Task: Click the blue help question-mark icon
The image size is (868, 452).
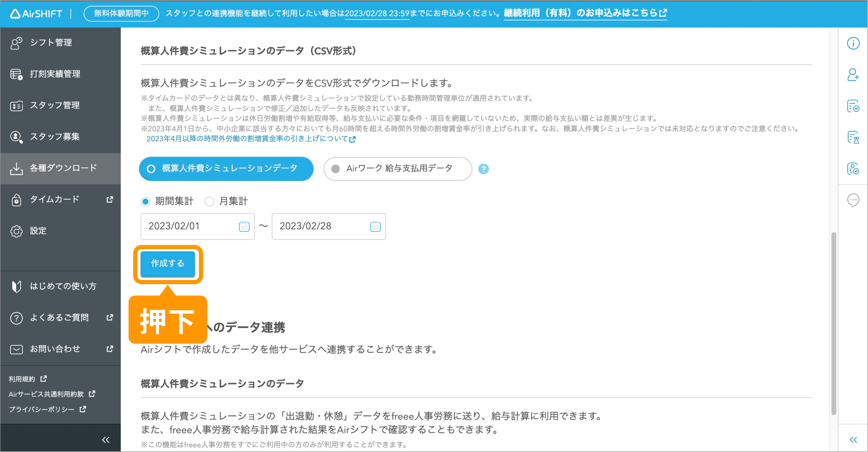Action: pos(483,169)
